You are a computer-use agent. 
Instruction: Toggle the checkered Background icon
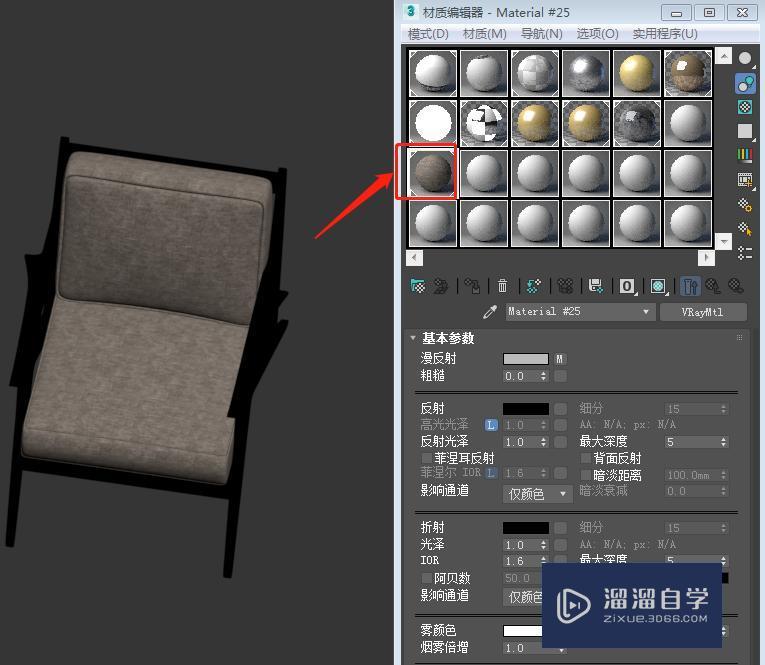[x=745, y=107]
